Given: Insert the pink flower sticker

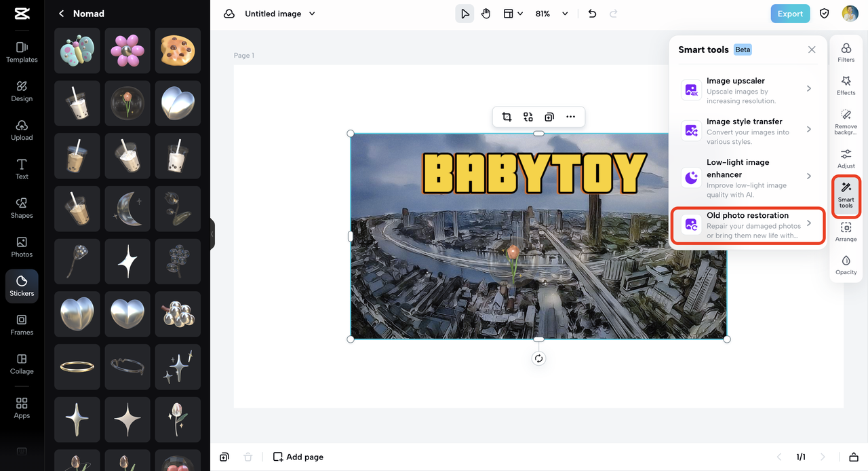Looking at the screenshot, I should pyautogui.click(x=127, y=51).
